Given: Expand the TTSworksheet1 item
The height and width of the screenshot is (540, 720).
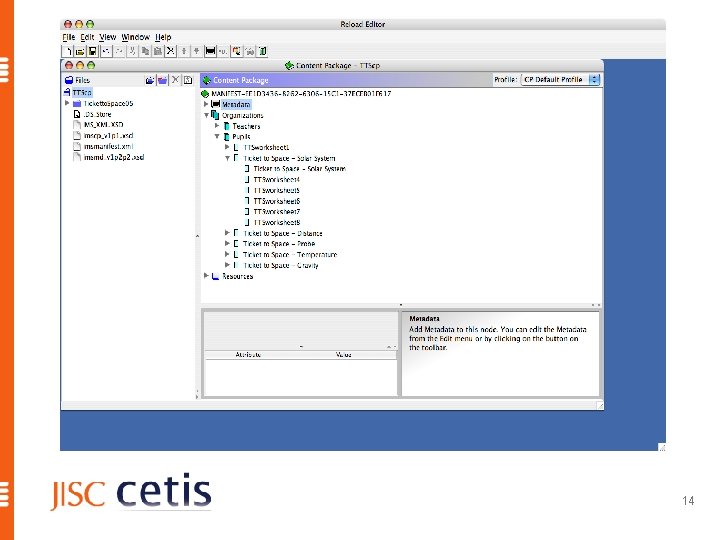Looking at the screenshot, I should (x=227, y=147).
